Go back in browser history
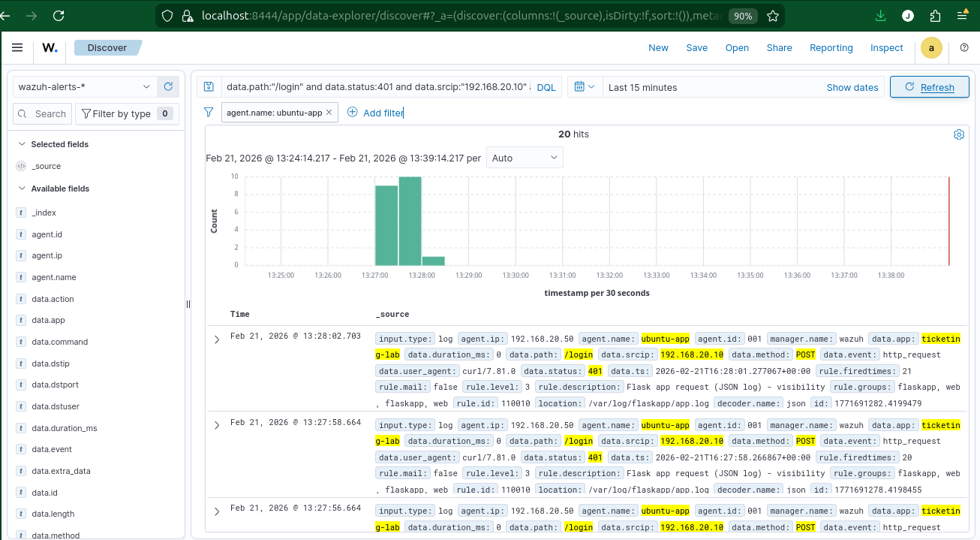The image size is (980, 540). pos(6,16)
